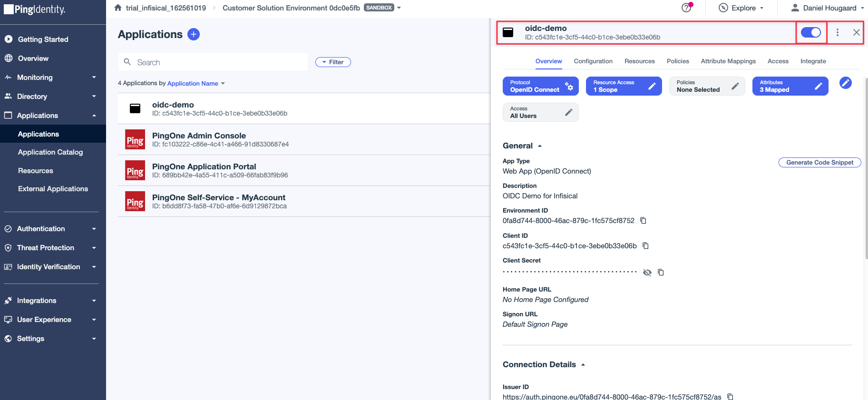Viewport: 868px width, 400px height.
Task: Click Generate Code Snippet button
Action: (819, 162)
